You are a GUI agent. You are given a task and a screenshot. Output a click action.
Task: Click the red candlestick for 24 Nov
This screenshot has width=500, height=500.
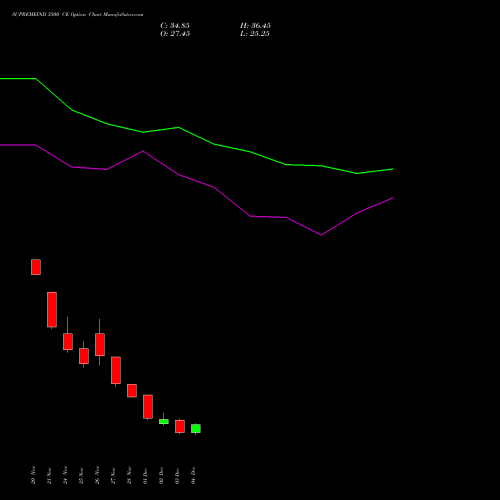(x=68, y=341)
